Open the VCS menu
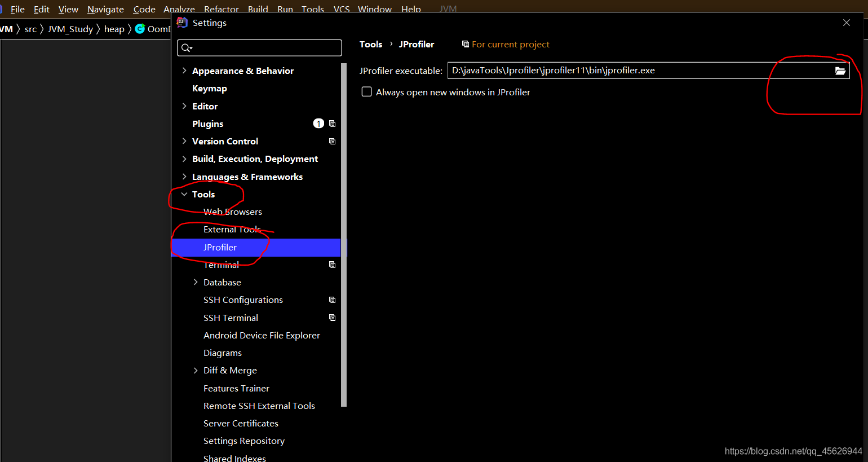 pos(342,9)
